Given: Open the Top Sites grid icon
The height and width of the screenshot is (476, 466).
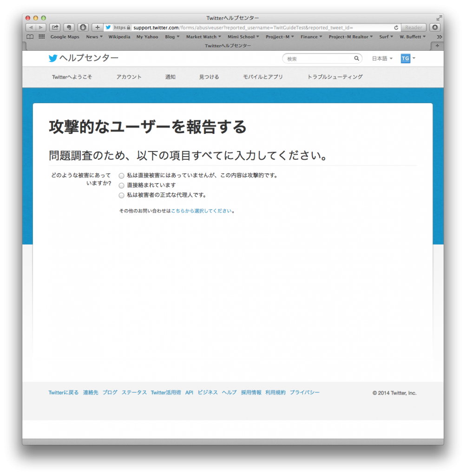Looking at the screenshot, I should point(41,37).
